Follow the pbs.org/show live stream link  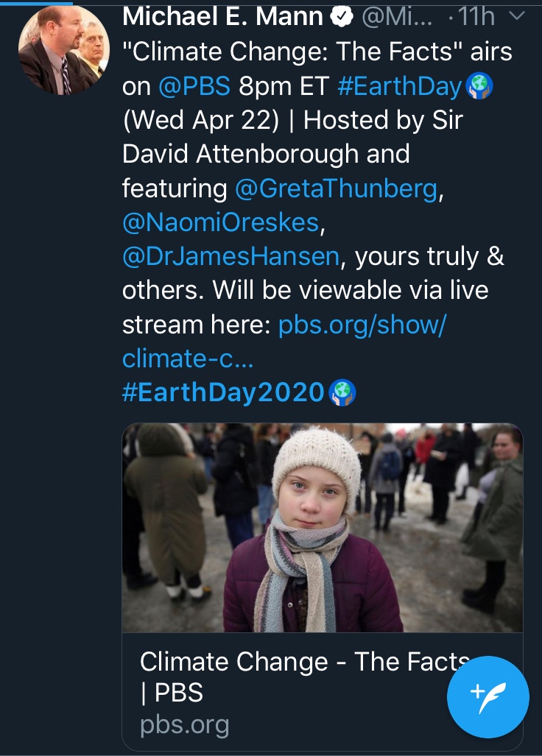click(x=362, y=324)
